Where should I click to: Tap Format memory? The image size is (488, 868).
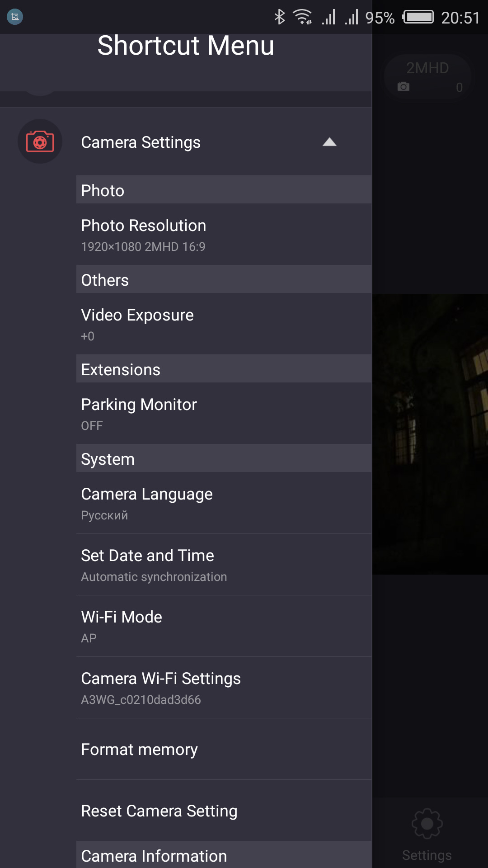click(x=224, y=749)
